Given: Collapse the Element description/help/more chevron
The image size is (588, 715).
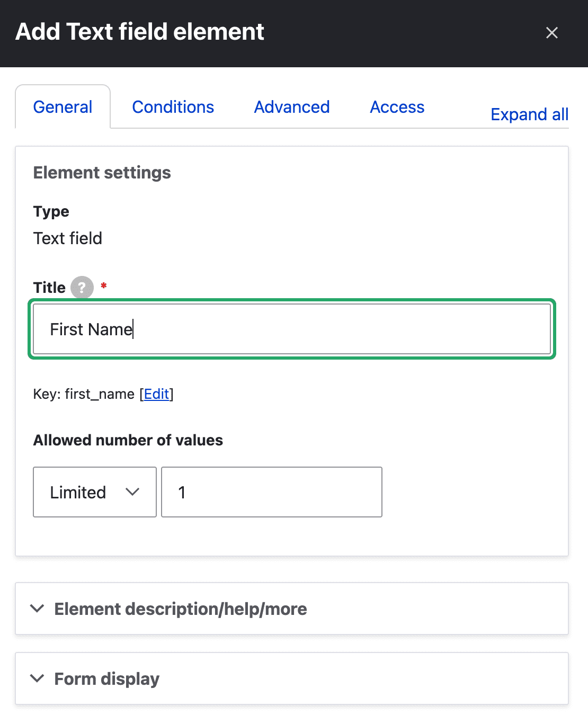Looking at the screenshot, I should point(38,609).
